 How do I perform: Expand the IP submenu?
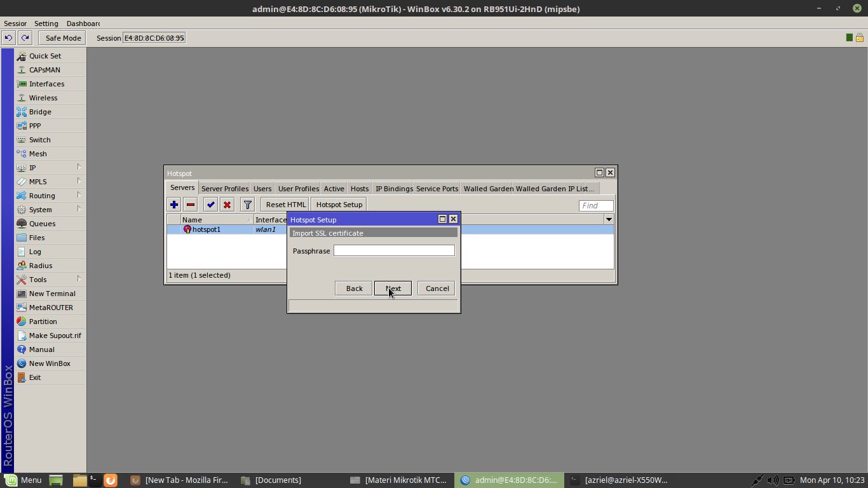(50, 168)
